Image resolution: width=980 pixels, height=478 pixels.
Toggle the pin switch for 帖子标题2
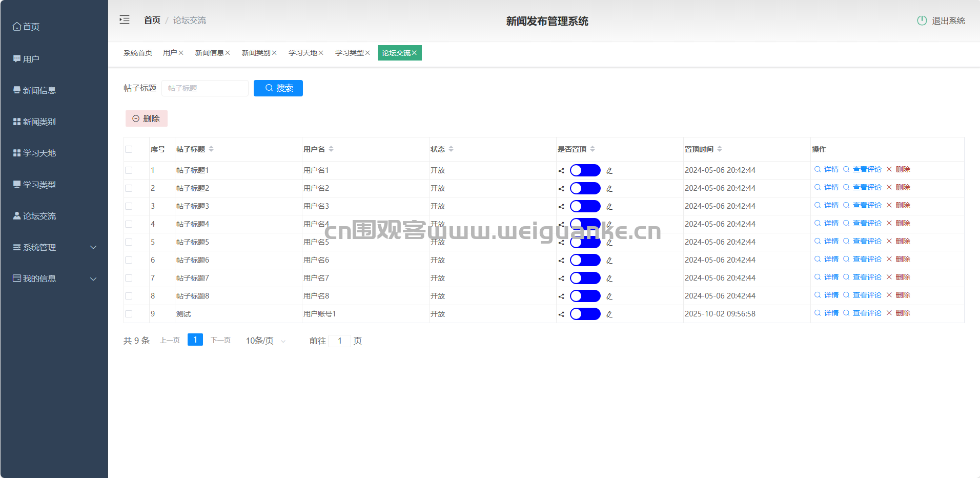coord(585,188)
